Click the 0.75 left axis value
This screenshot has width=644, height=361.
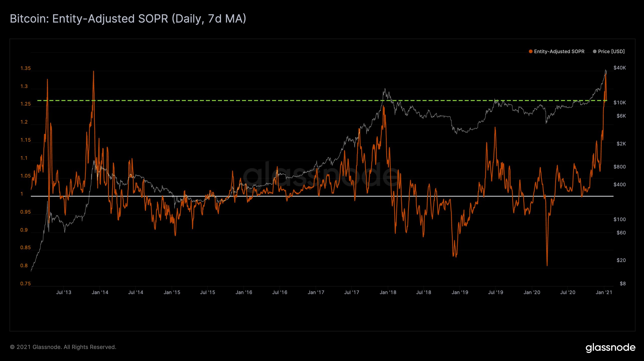point(26,284)
